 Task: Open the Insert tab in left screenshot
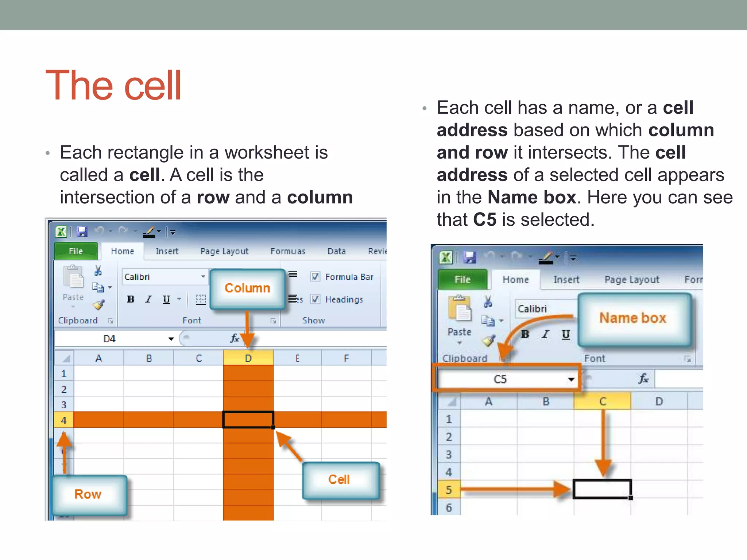pos(167,251)
